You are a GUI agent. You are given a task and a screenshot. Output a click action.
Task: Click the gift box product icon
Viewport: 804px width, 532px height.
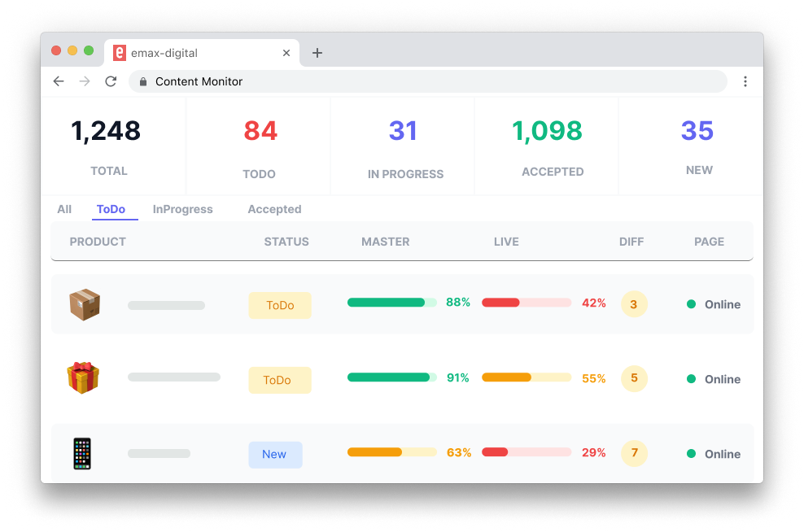(x=83, y=378)
